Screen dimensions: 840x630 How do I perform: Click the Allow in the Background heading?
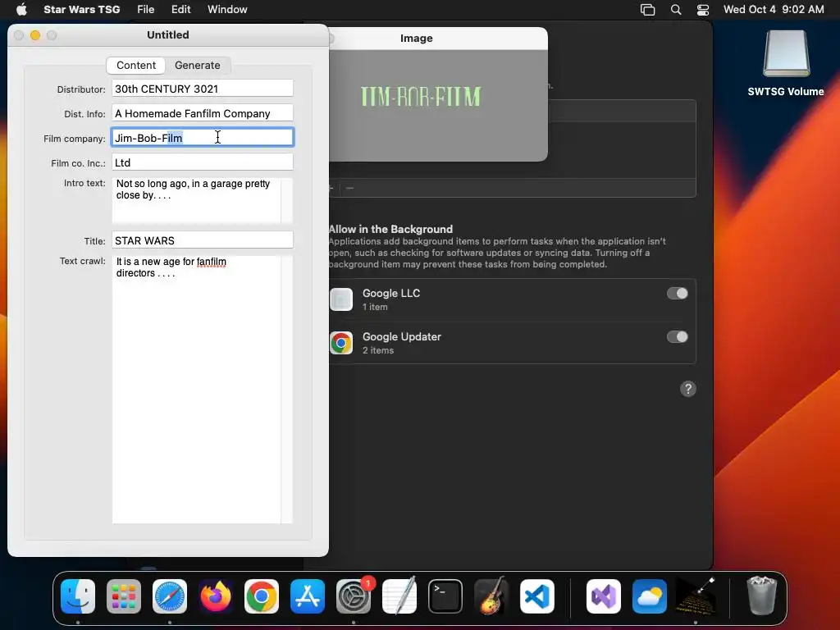[x=390, y=230]
